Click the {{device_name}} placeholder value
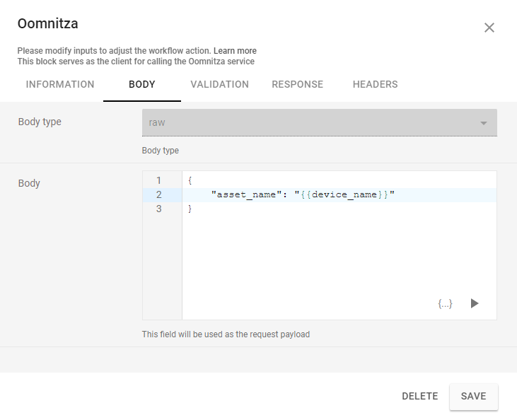The image size is (517, 420). tap(344, 194)
